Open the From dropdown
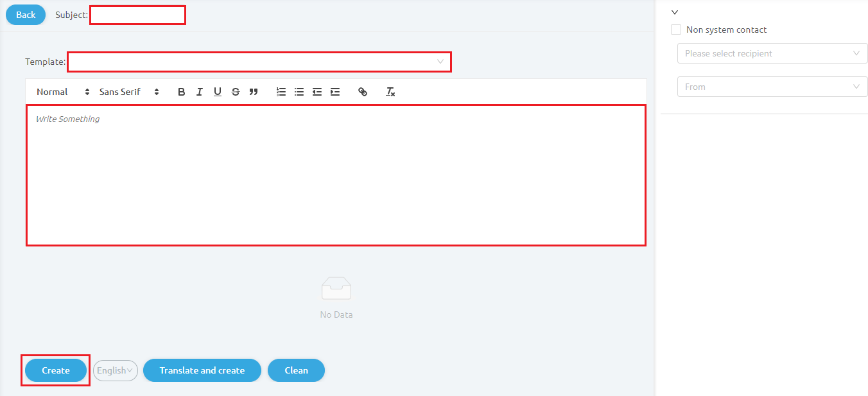The width and height of the screenshot is (868, 396). point(772,87)
